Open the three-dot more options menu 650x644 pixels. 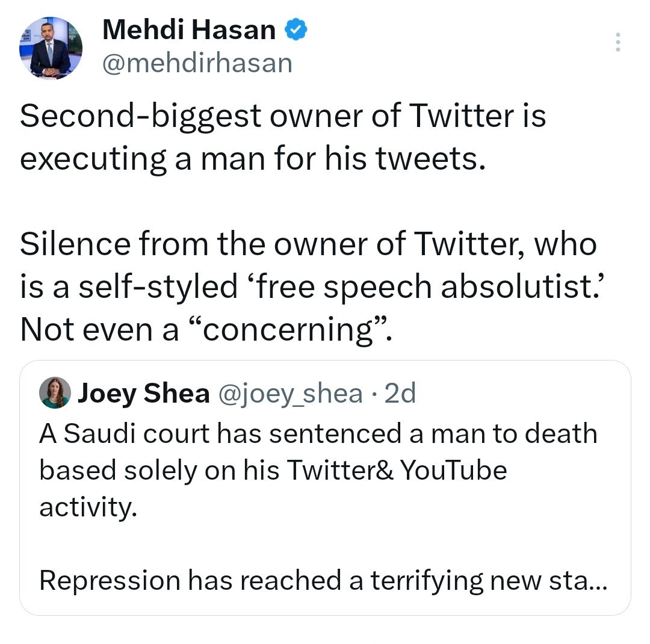click(x=617, y=43)
